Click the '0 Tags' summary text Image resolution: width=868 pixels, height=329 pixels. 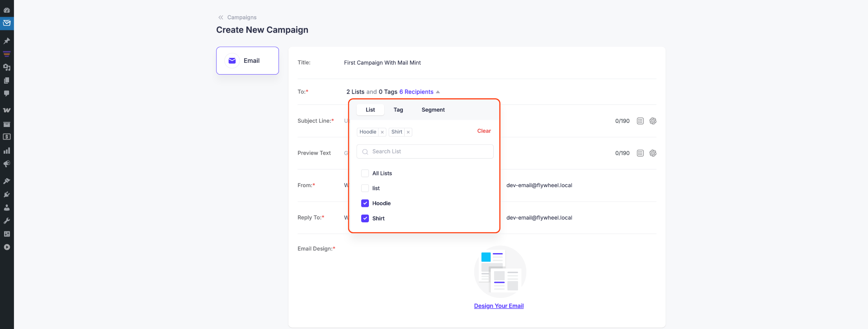click(x=388, y=92)
